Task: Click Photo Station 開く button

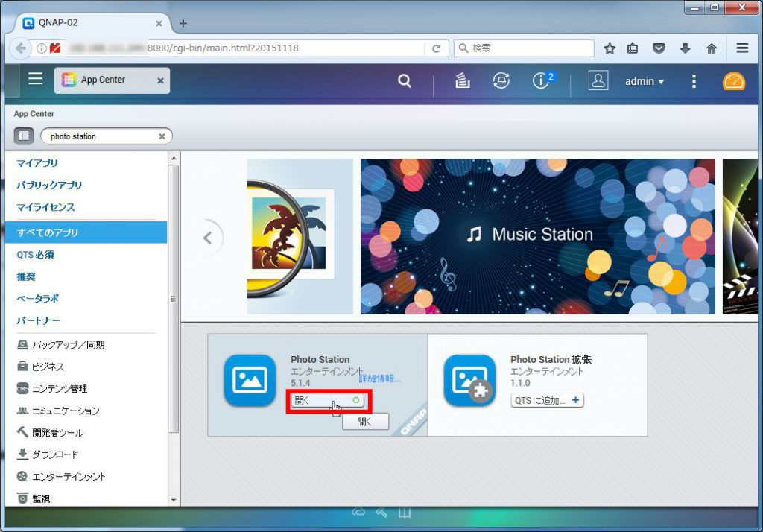Action: [328, 401]
